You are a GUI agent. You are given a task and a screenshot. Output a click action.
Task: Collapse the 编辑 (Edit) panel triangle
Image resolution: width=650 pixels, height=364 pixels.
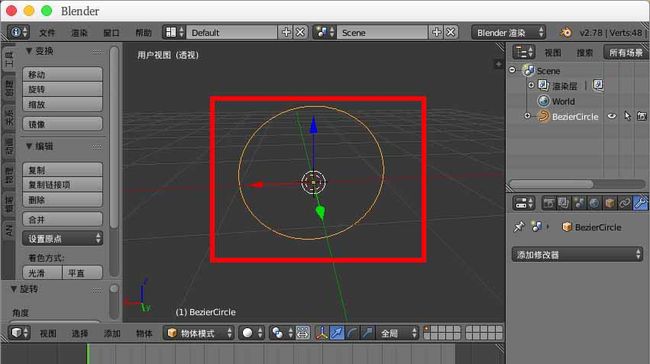click(x=29, y=146)
